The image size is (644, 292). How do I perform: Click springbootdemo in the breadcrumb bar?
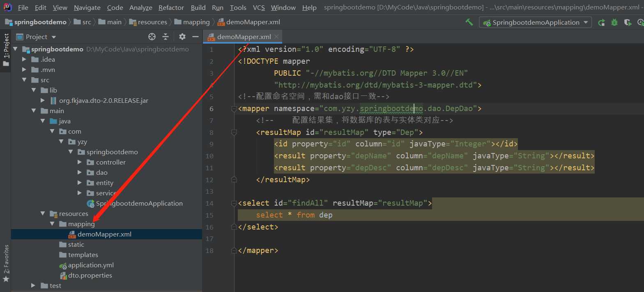click(x=40, y=22)
